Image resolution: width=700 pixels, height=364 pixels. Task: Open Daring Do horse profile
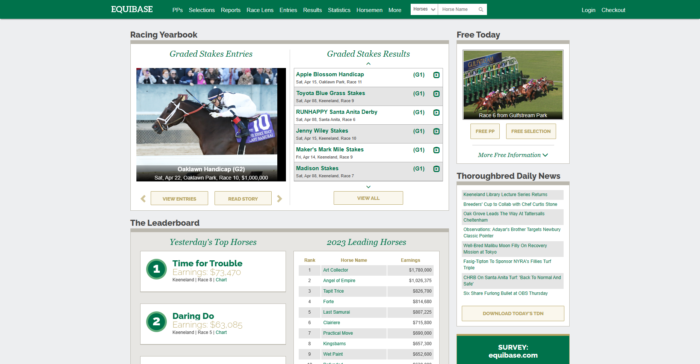point(193,316)
